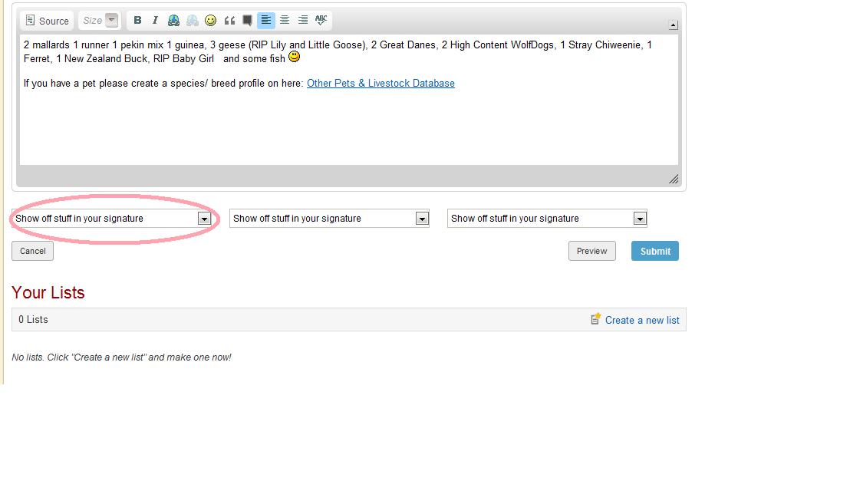The image size is (850, 504).
Task: Select right text alignment
Action: tap(303, 21)
